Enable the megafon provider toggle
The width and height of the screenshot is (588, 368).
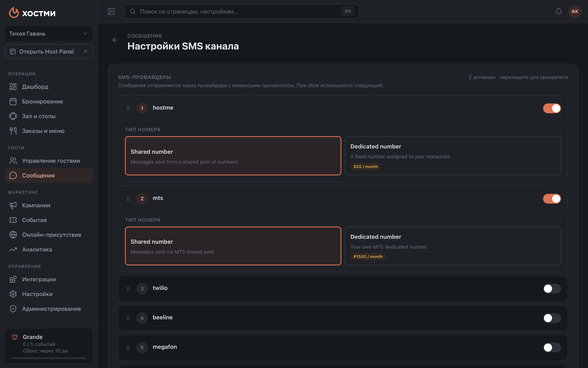552,348
